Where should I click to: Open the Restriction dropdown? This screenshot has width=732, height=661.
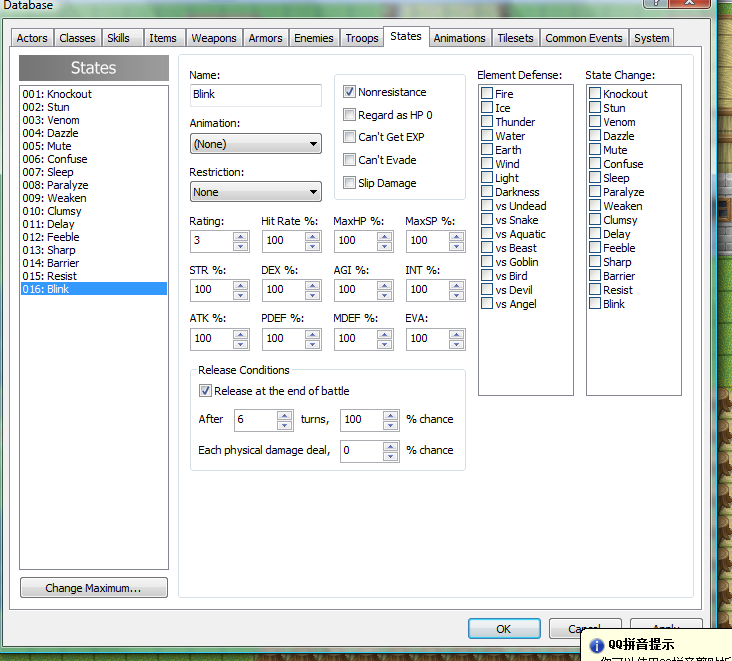click(255, 192)
